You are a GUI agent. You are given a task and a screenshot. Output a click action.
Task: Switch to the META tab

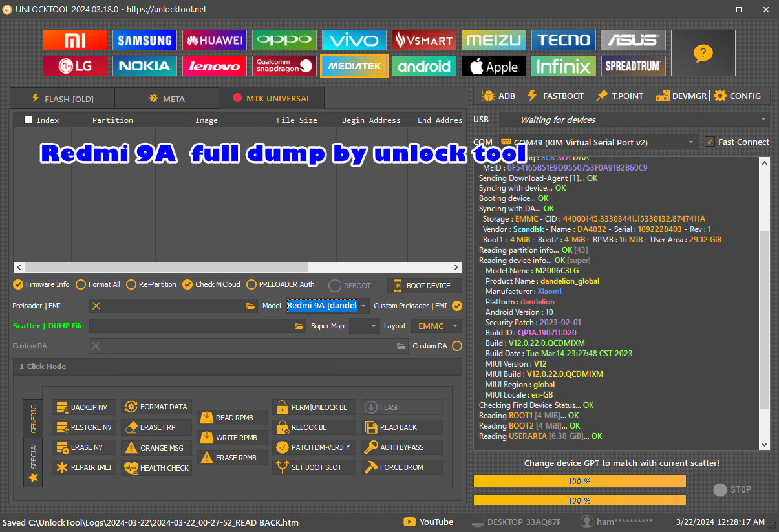(167, 98)
